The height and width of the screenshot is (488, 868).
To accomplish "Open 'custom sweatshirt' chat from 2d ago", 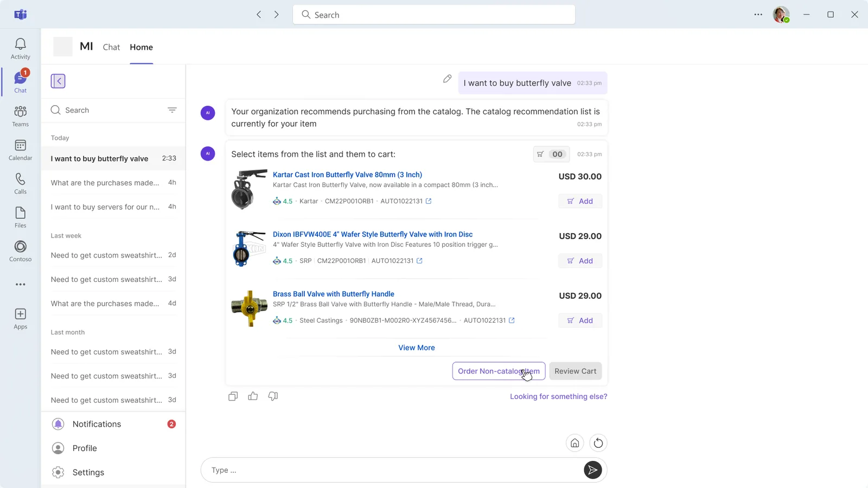I will pos(113,255).
